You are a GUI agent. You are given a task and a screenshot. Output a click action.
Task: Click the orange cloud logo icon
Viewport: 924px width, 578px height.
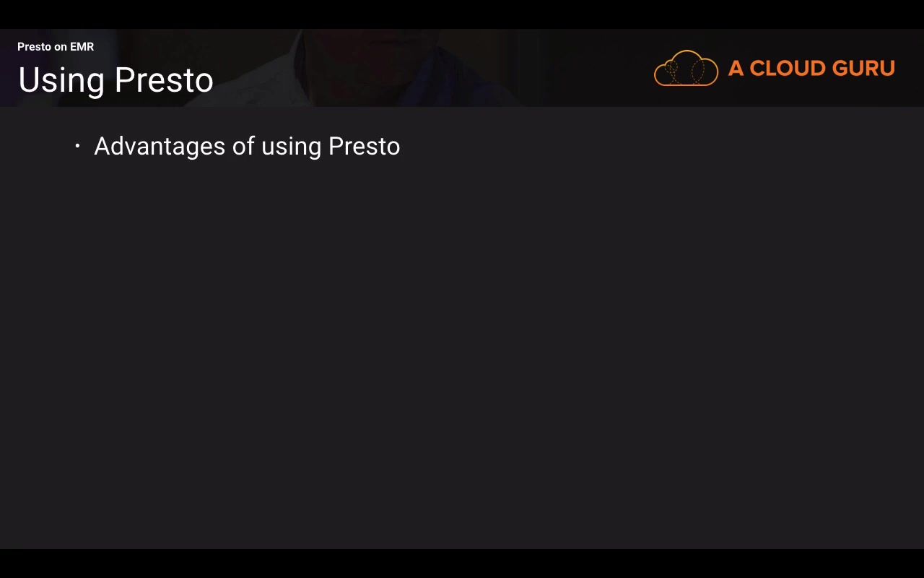click(686, 69)
